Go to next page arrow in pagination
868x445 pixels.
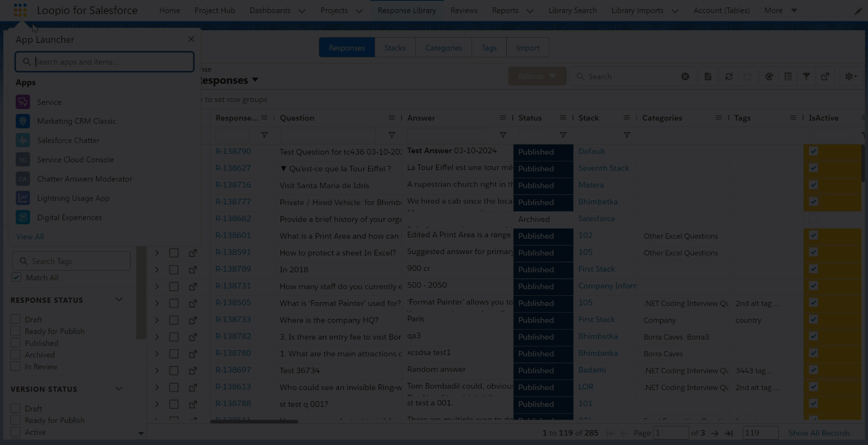715,433
